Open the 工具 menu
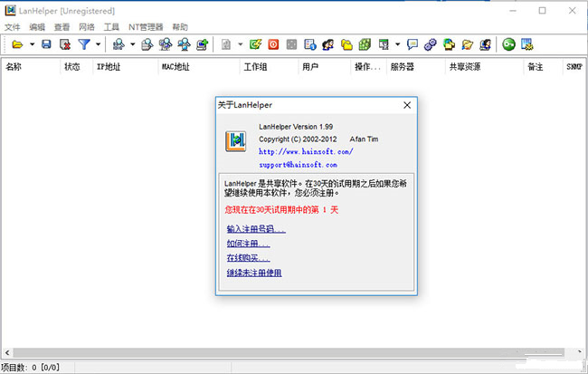This screenshot has width=588, height=374. coord(111,27)
